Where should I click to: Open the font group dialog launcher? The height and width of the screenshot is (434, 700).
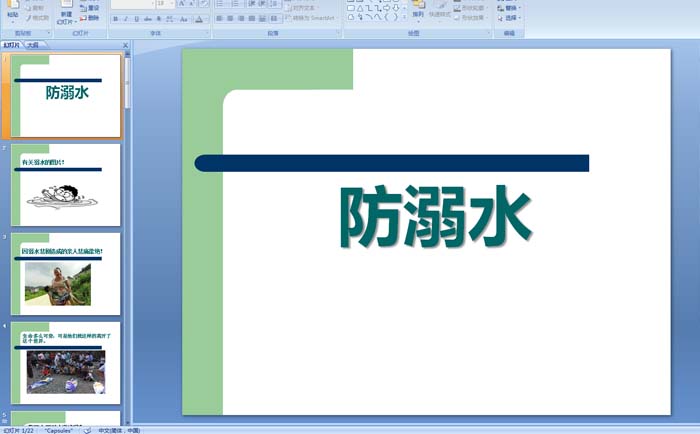207,33
